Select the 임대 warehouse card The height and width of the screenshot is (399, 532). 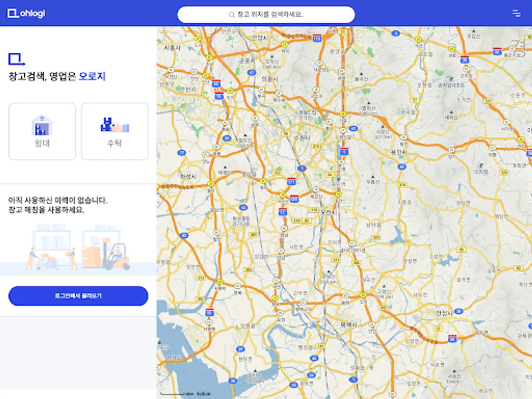[x=42, y=131]
